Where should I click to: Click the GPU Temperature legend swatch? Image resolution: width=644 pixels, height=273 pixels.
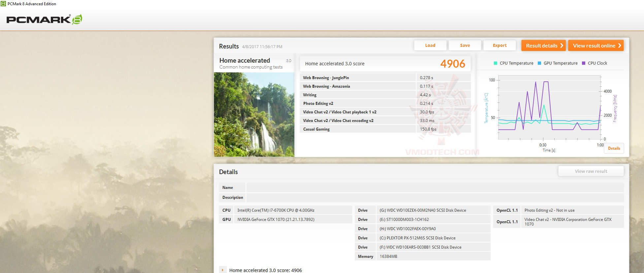click(539, 63)
